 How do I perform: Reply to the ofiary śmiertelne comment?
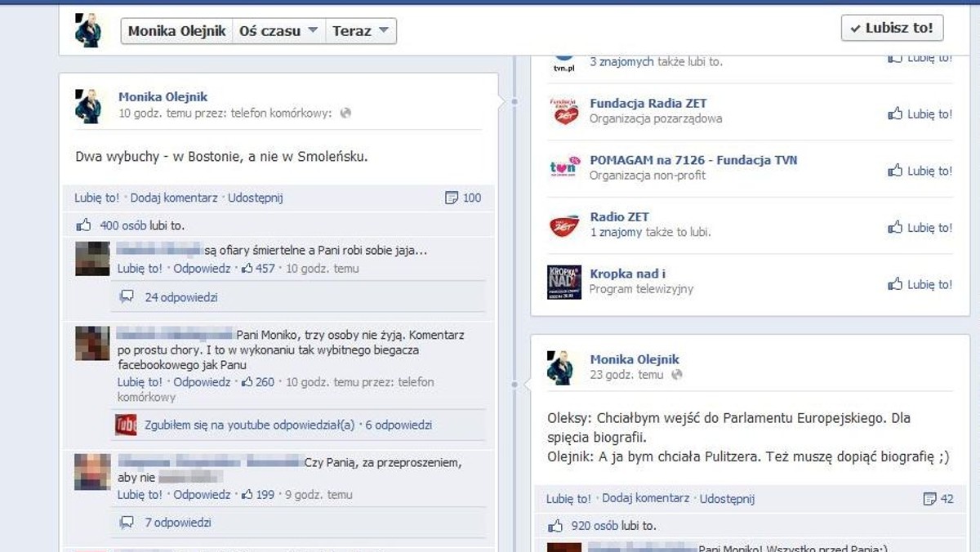(202, 268)
